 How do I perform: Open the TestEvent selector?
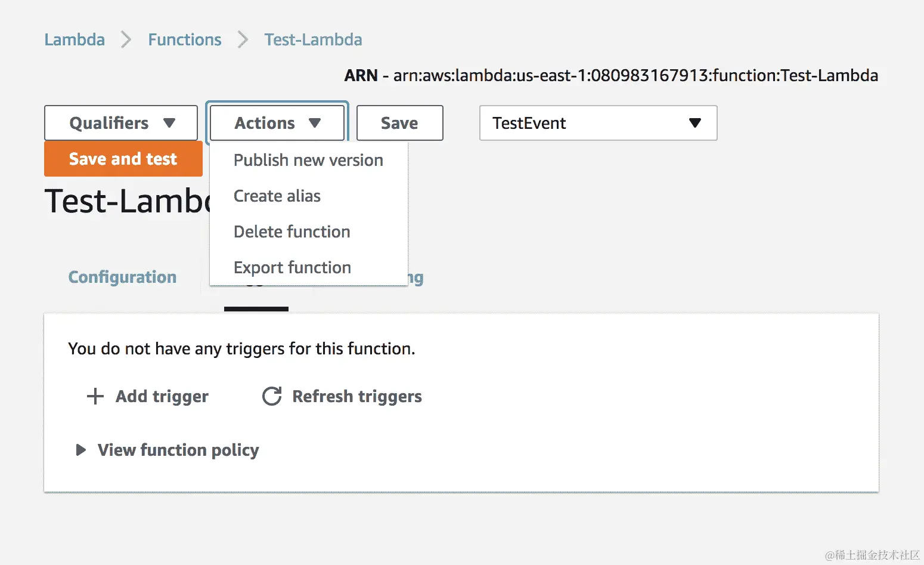599,123
